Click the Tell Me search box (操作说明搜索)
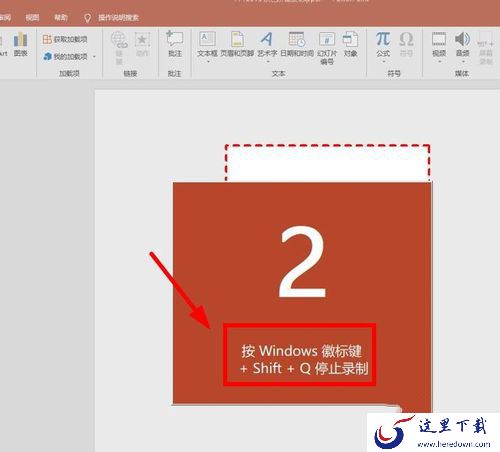Screen dimensions: 500x452 coord(118,18)
